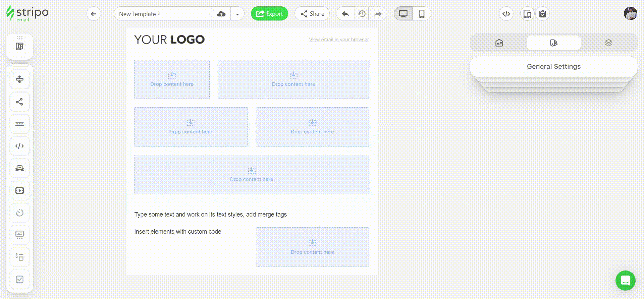The image size is (644, 299).
Task: Open version history clock icon
Action: pos(362,14)
